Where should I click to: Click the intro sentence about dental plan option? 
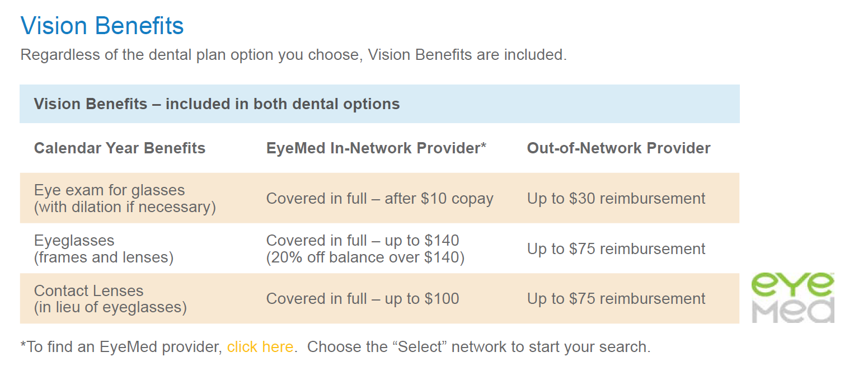pos(294,55)
